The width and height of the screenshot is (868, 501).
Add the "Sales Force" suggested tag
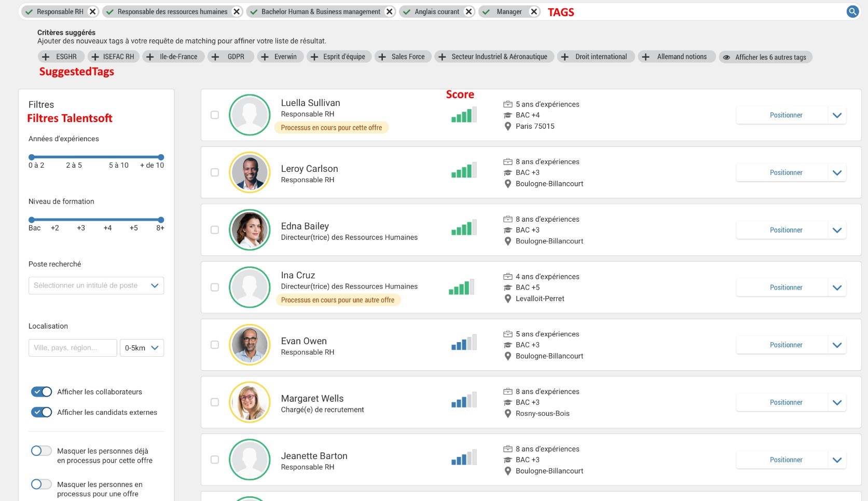coord(402,57)
